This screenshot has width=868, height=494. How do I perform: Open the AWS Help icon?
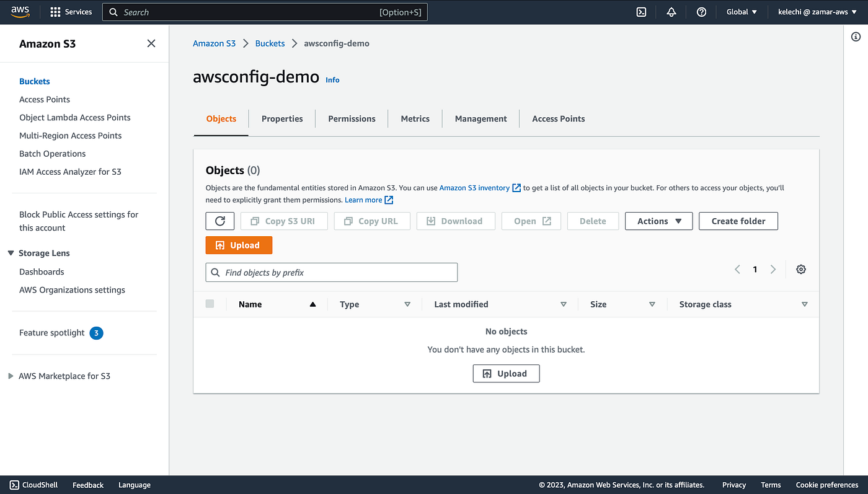click(701, 11)
